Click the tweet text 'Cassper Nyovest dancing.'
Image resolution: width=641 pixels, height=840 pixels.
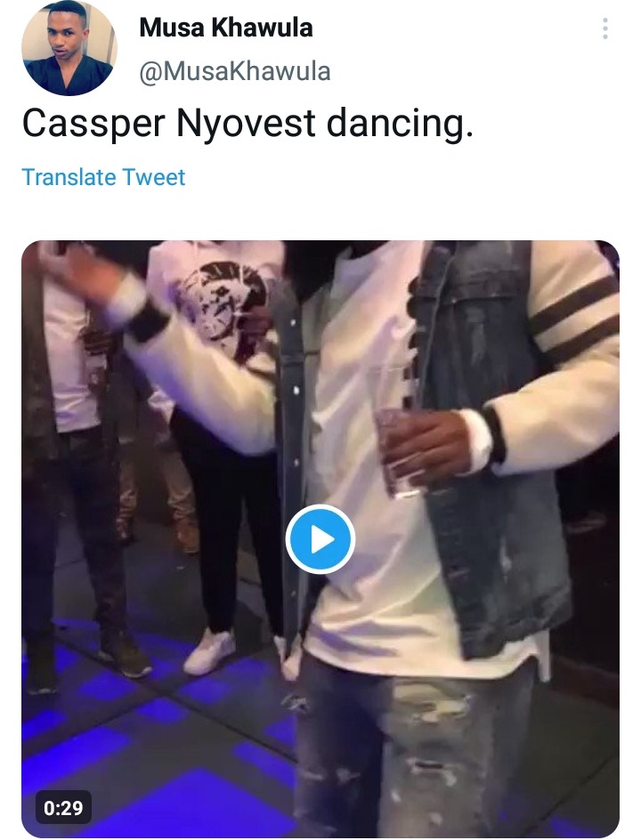[247, 124]
